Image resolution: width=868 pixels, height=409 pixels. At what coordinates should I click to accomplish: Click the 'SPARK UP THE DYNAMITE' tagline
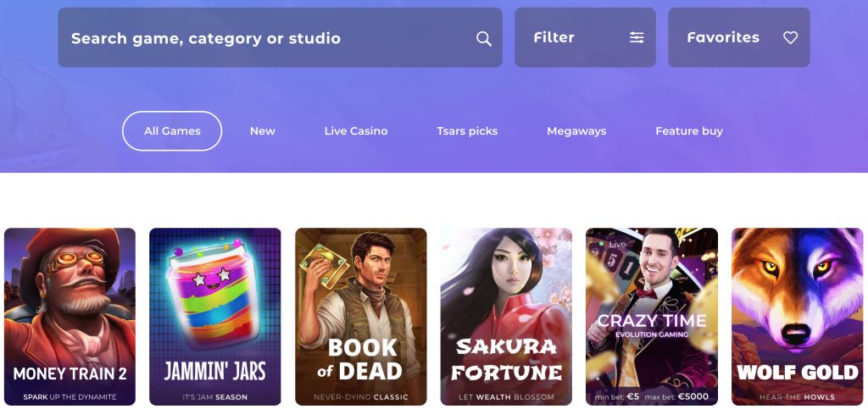point(70,397)
